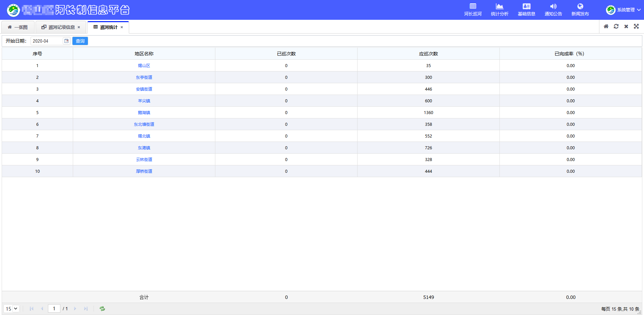Open the 东北塘街道 region link
This screenshot has height=315, width=644.
tap(144, 124)
